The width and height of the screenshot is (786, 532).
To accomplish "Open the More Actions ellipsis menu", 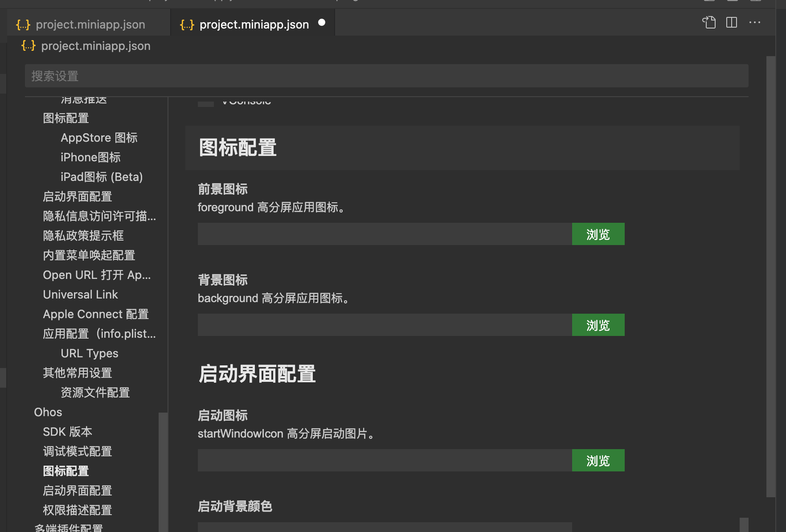I will pos(755,22).
